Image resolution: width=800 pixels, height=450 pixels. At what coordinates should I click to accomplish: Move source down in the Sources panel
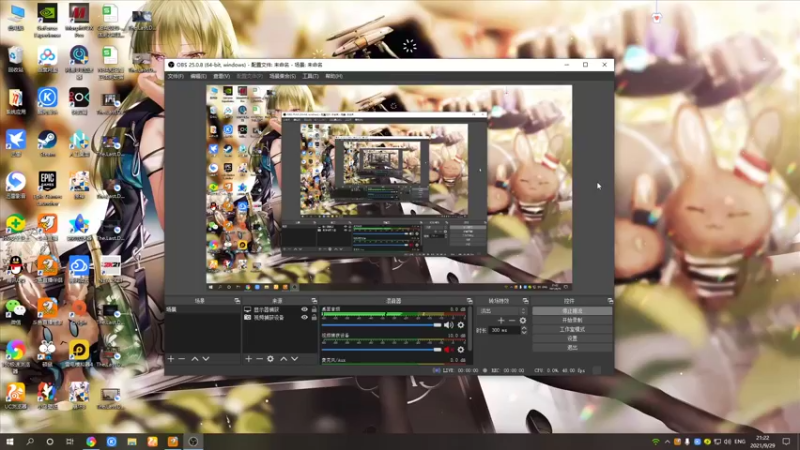[294, 359]
